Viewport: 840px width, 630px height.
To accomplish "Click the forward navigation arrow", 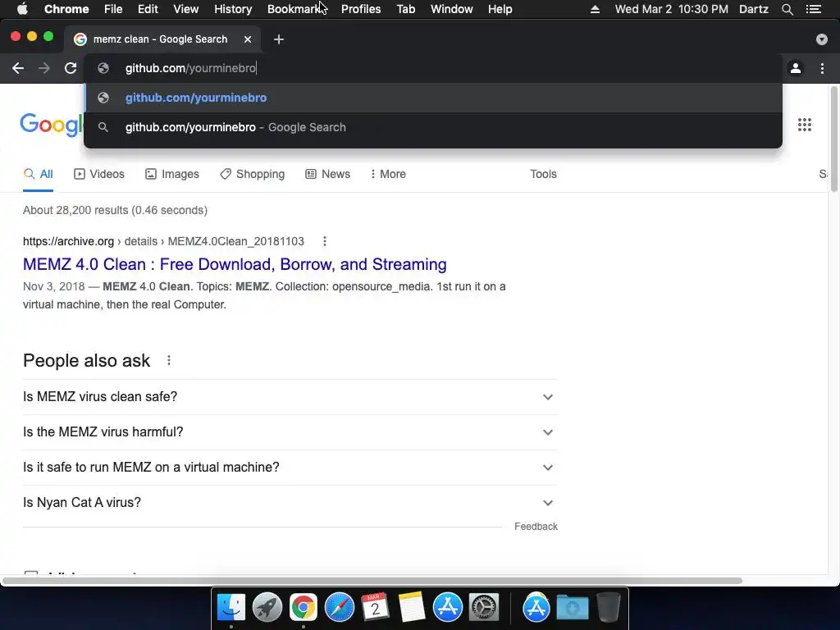I will [44, 68].
